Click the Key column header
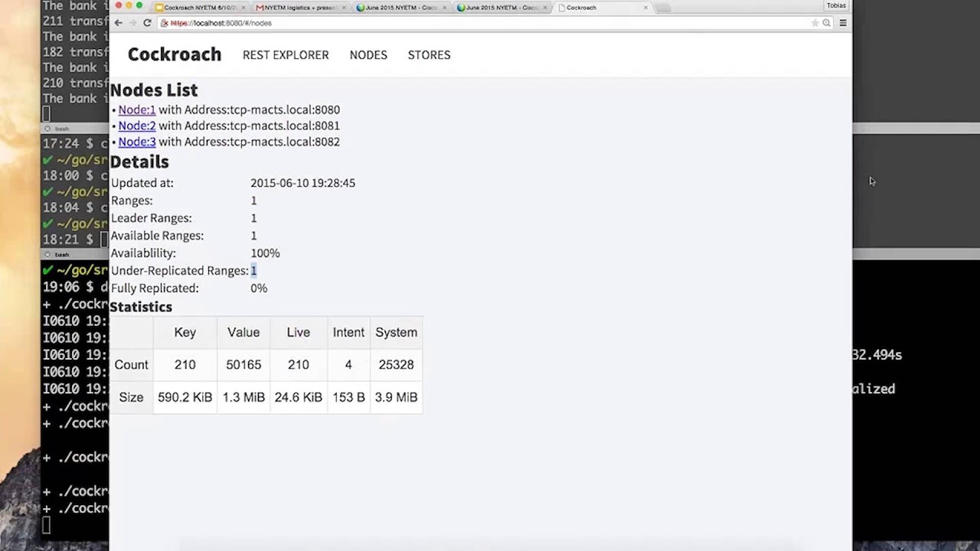 [185, 332]
